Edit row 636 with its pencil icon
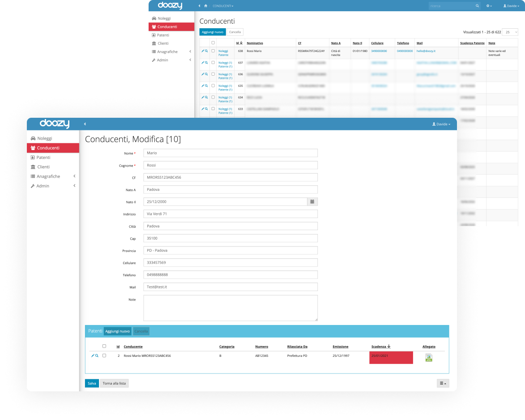Viewport: 525px width, 420px height. pos(203,74)
